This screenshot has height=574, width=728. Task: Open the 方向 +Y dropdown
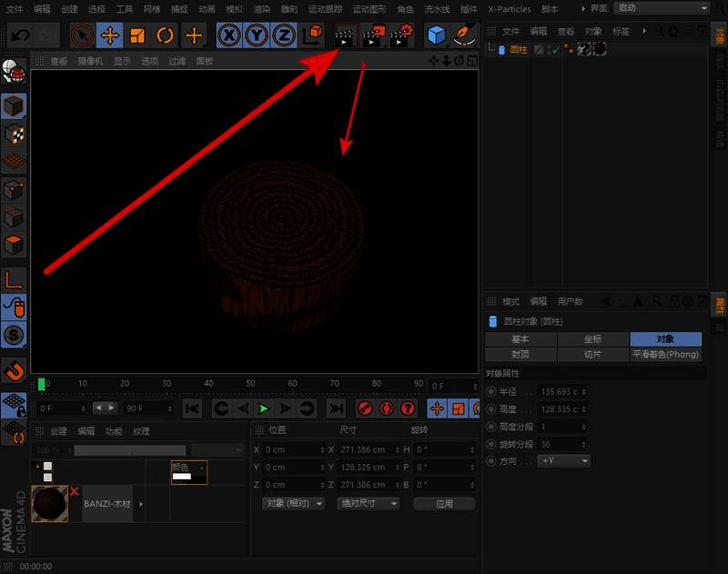(x=563, y=461)
